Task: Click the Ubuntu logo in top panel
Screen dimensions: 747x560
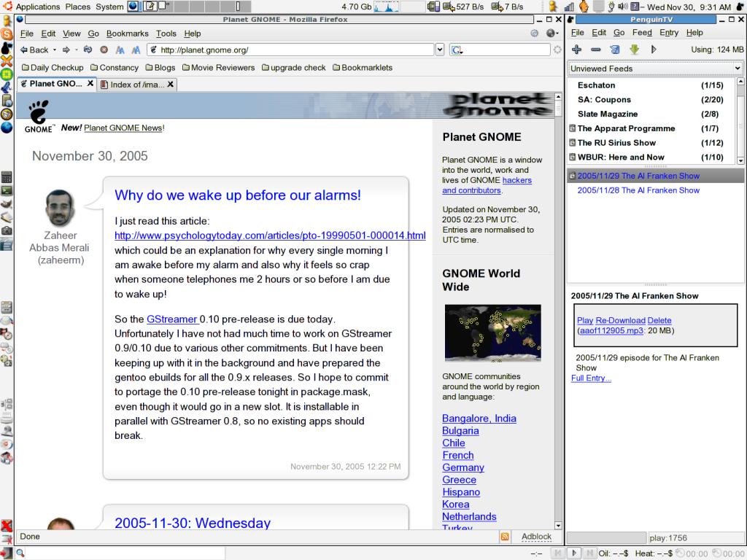Action: [x=7, y=6]
